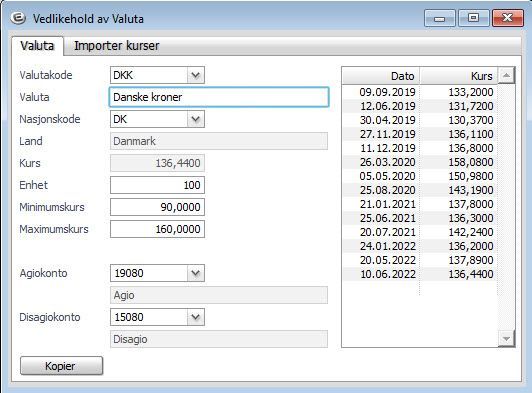The height and width of the screenshot is (393, 532).
Task: Select the row dated 30.04.2019
Action: [x=420, y=120]
